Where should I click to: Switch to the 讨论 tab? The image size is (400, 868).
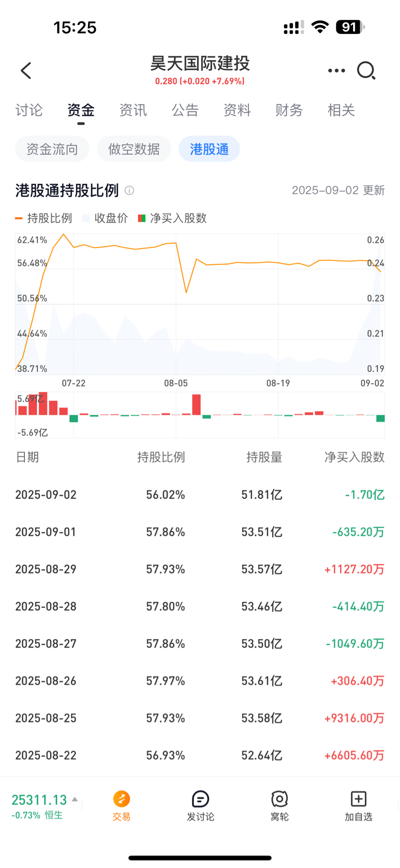point(29,110)
